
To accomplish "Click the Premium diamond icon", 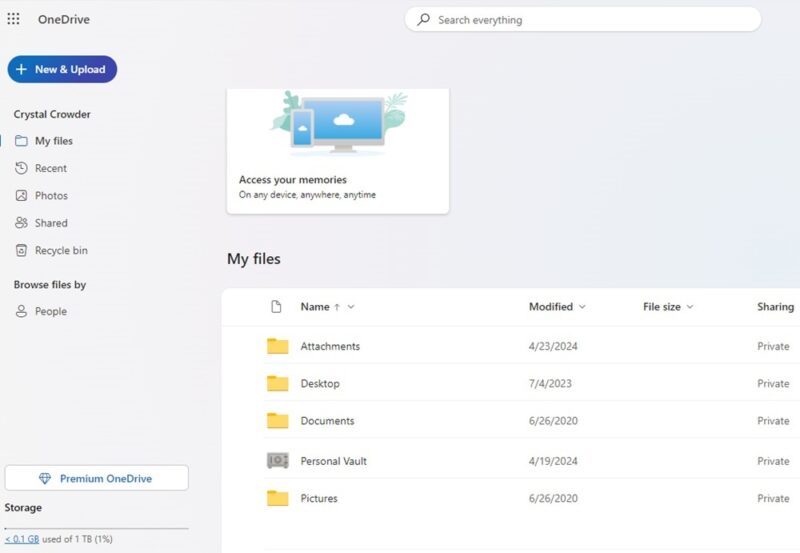I will point(45,479).
